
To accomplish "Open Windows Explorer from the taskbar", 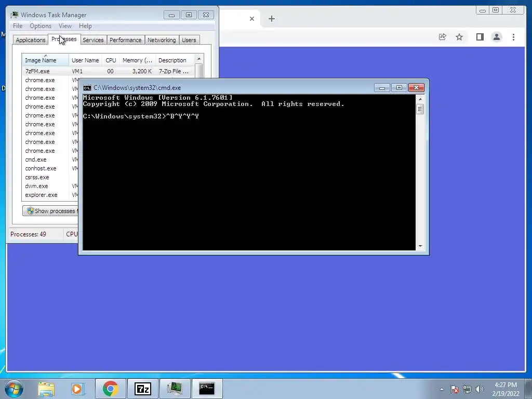I will click(46, 389).
